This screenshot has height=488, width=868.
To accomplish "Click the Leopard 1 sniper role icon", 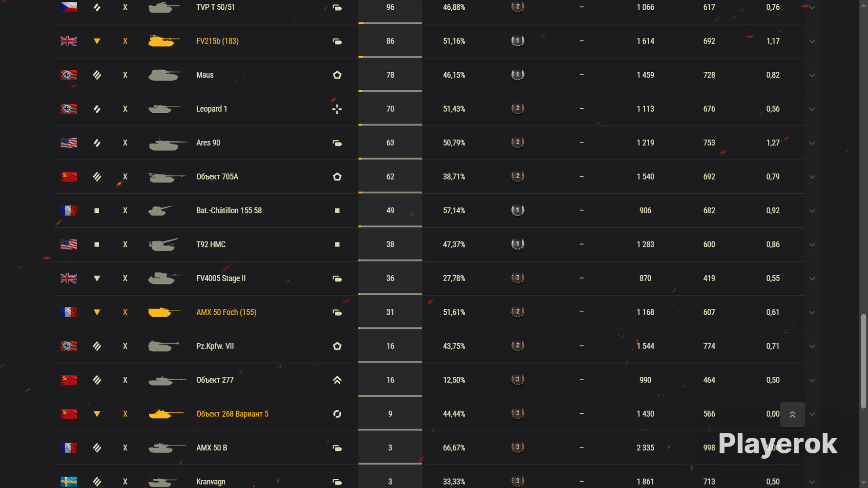I will [x=337, y=109].
